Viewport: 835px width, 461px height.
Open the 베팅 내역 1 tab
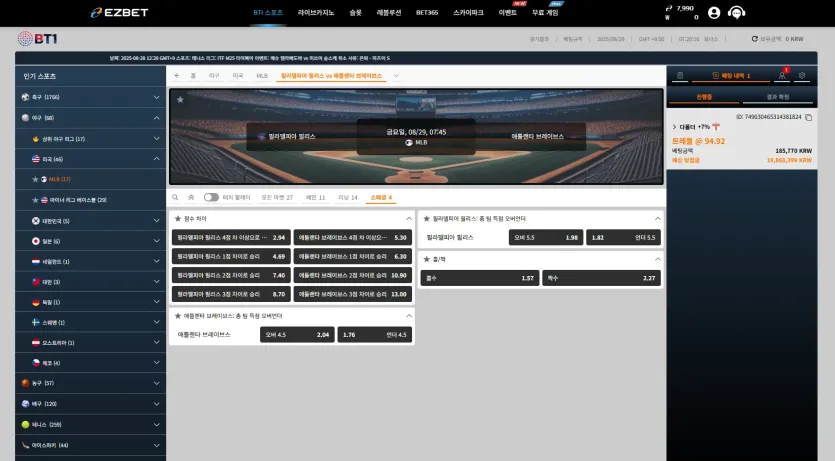[x=731, y=76]
